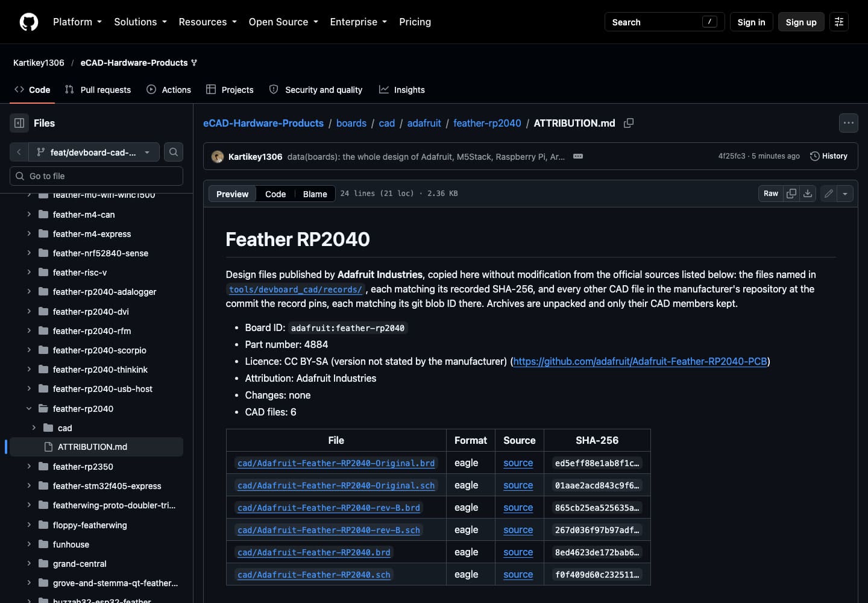Viewport: 868px width, 603px height.
Task: Click the Sign up button
Action: [801, 22]
